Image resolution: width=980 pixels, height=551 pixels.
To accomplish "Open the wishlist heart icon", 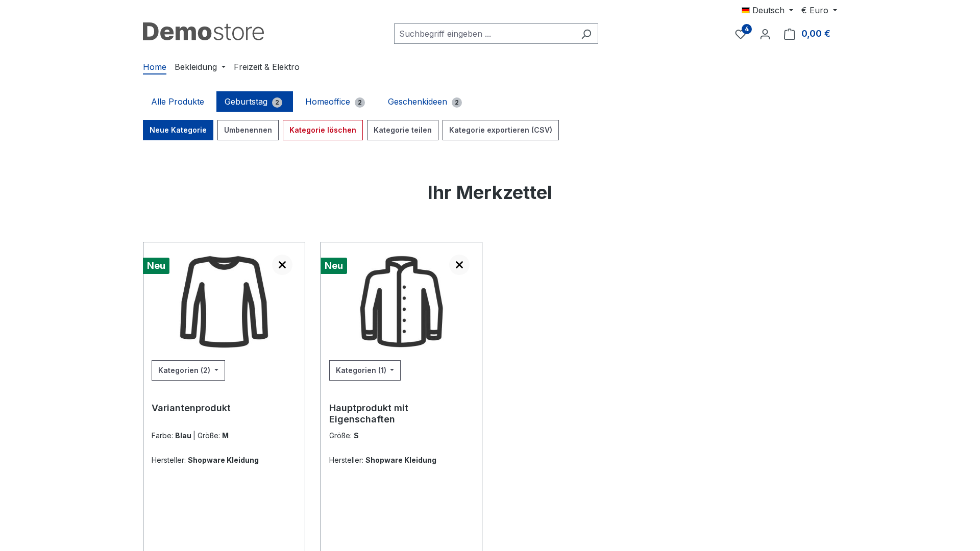I will (741, 34).
